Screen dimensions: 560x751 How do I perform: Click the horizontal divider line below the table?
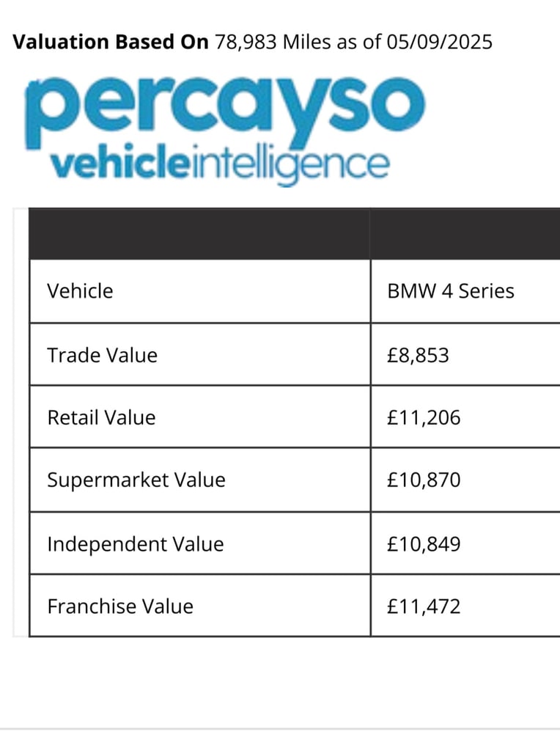(x=280, y=730)
